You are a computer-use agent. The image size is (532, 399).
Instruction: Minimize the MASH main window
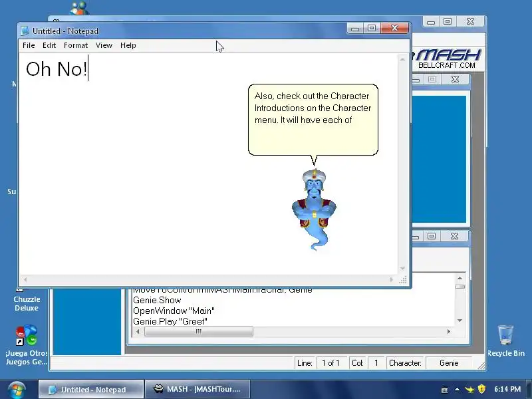431,21
